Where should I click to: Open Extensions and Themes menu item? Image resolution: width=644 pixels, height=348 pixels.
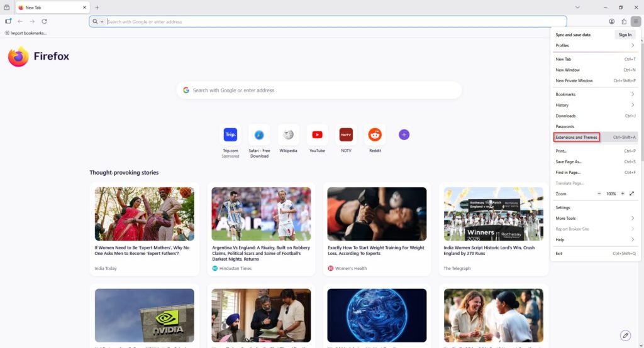[x=595, y=137]
